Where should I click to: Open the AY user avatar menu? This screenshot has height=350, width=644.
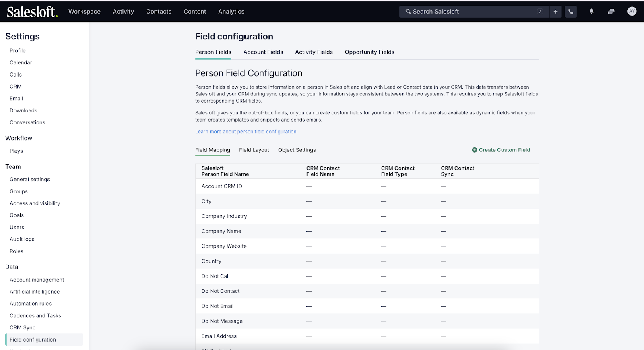coord(632,11)
